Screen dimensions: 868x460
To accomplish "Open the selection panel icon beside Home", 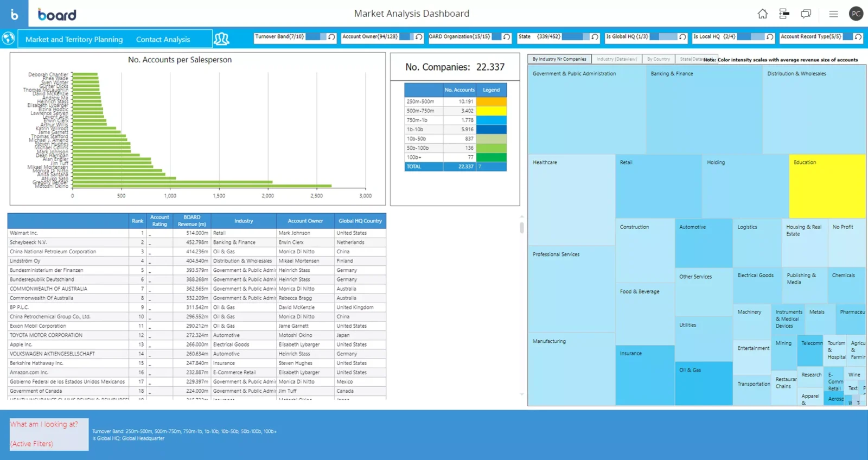I will click(784, 14).
